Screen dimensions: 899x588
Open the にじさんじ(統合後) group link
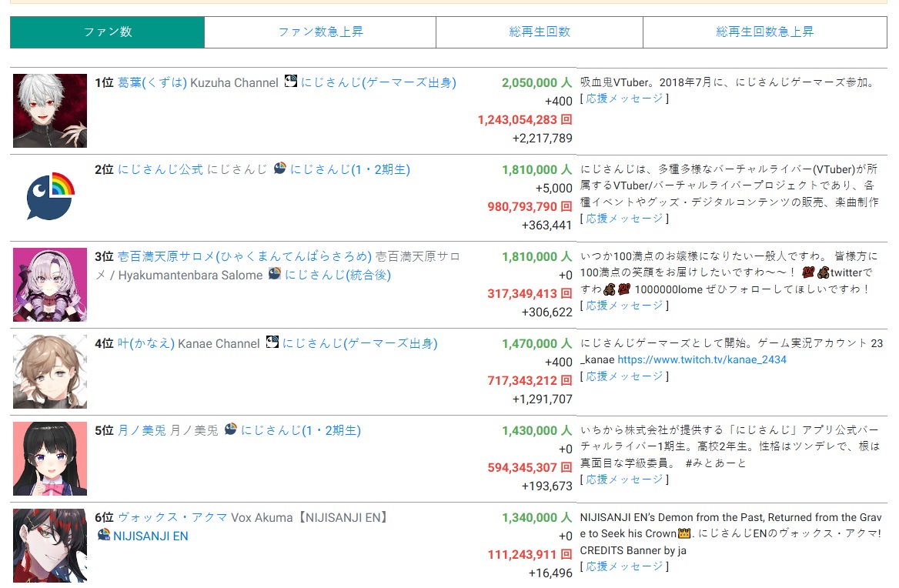coord(338,275)
